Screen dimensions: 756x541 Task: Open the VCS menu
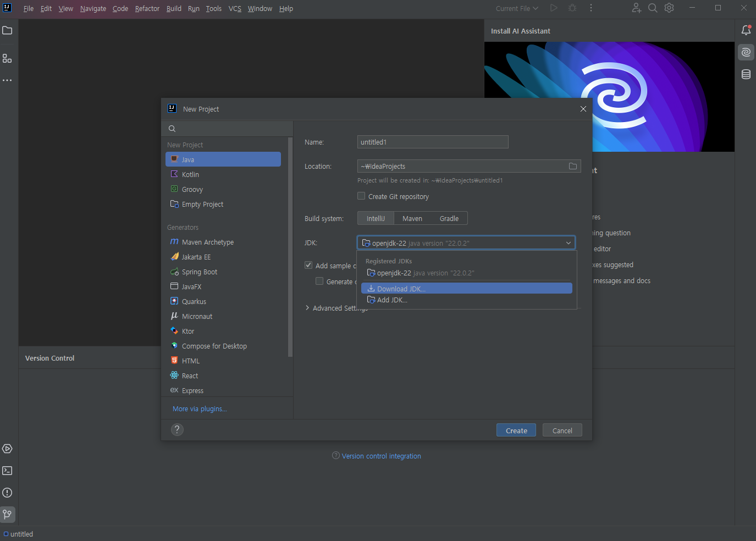tap(235, 8)
